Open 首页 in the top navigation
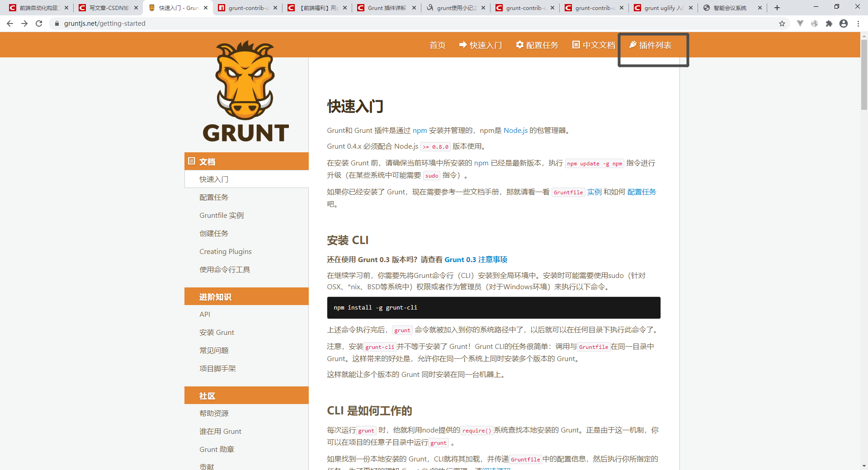This screenshot has height=470, width=868. (x=437, y=45)
